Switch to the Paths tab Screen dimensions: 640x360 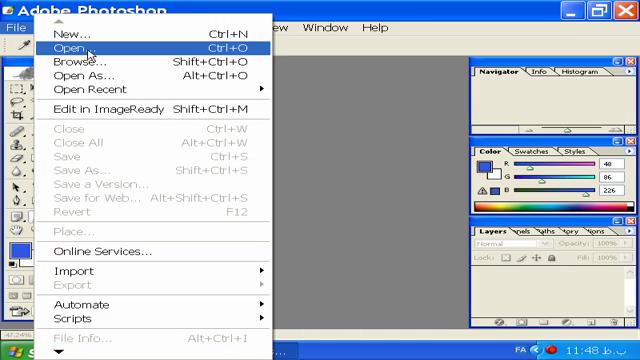click(x=547, y=231)
